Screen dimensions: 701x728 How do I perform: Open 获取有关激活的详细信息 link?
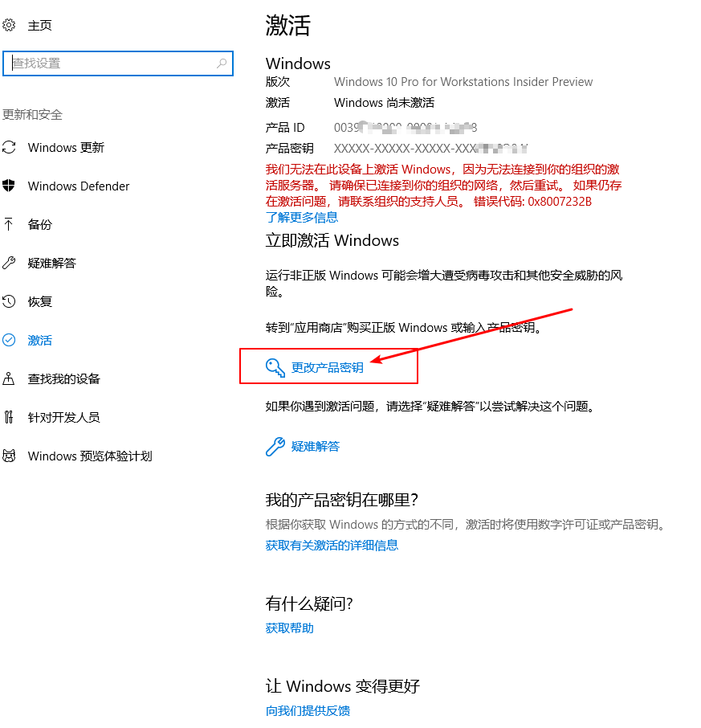click(x=332, y=545)
